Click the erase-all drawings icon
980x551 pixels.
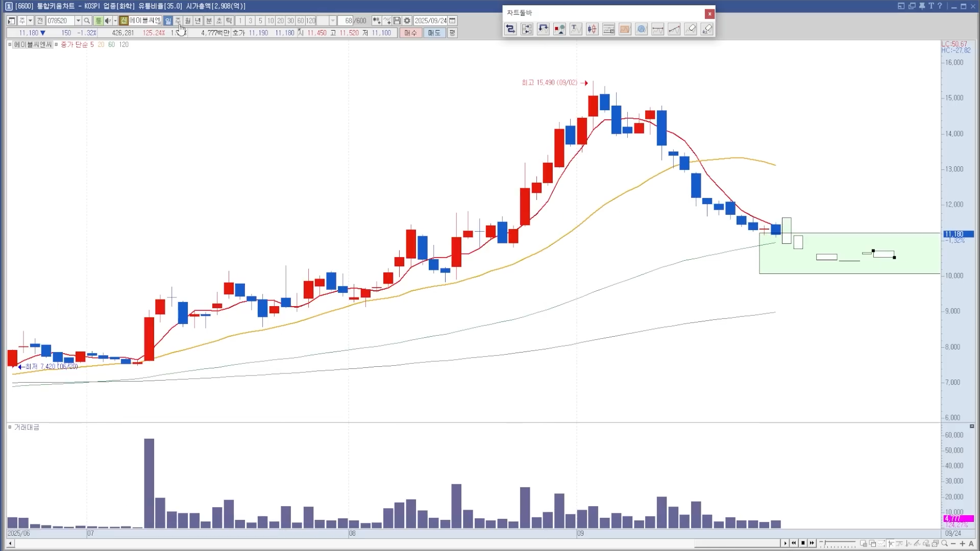tap(707, 29)
